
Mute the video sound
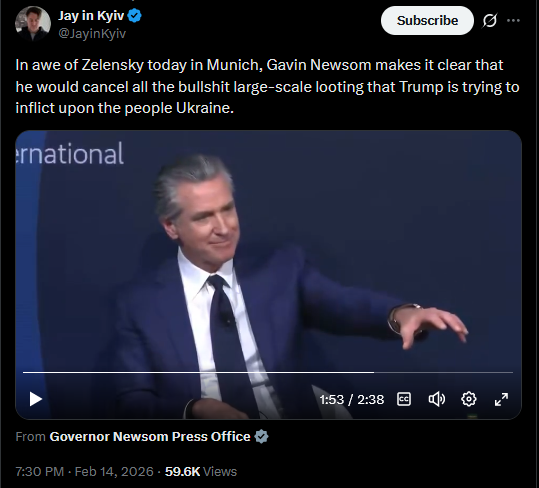437,399
